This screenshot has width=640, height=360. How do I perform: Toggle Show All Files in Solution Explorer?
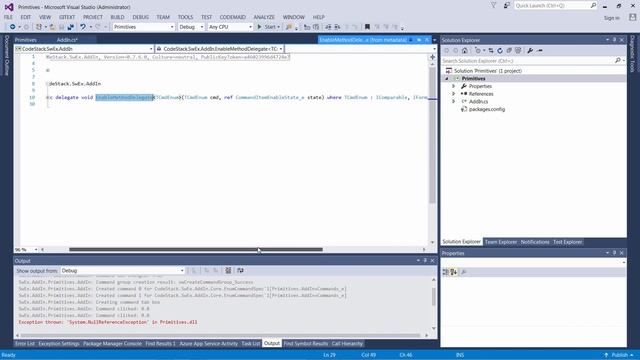[518, 51]
